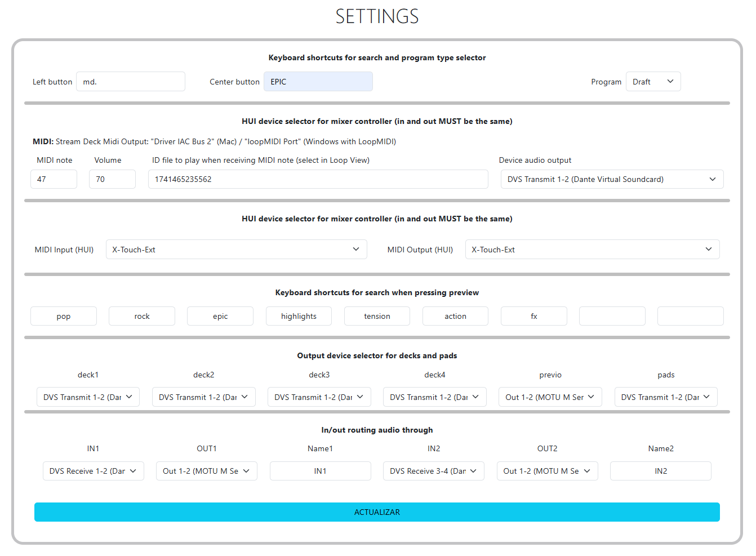Viewport: 756px width, 556px height.
Task: Click the rock shortcut field
Action: [x=142, y=316]
